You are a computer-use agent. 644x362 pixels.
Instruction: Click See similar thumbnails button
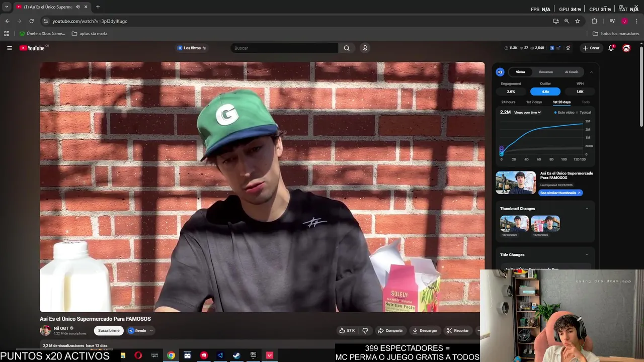coord(560,193)
